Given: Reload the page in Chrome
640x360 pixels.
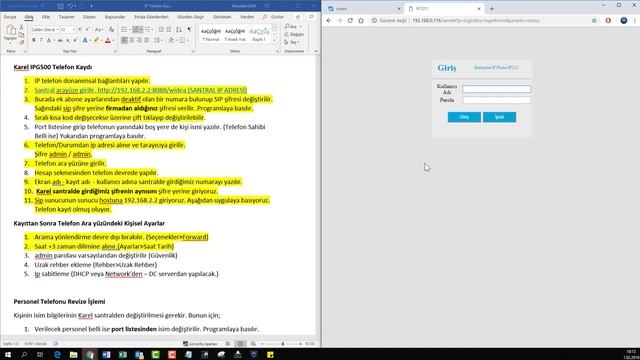Looking at the screenshot, I should pos(350,20).
